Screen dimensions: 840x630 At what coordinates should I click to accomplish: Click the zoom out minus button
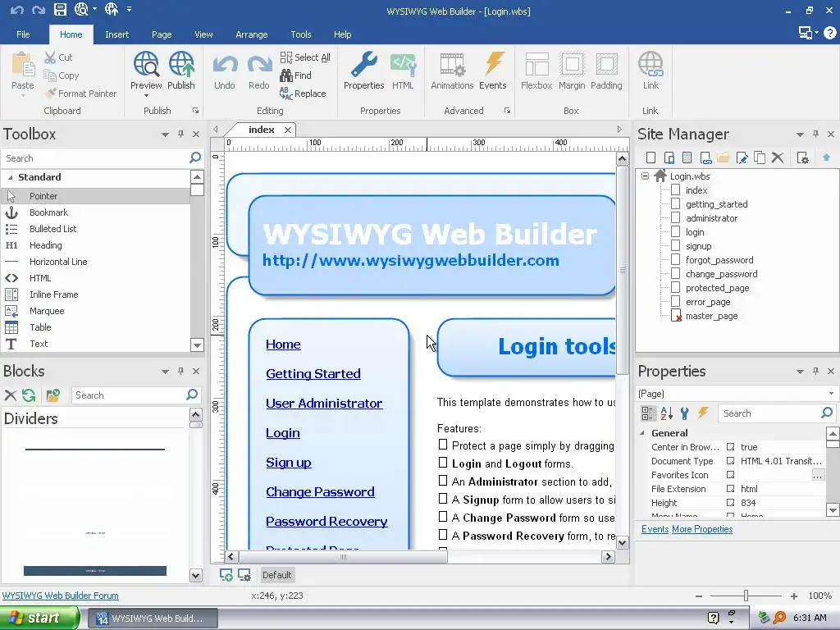[699, 596]
